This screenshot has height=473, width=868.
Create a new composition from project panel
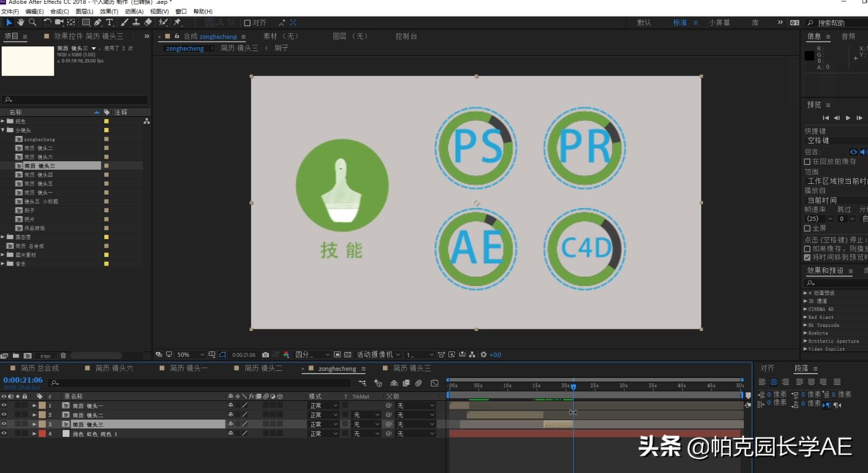[27, 356]
